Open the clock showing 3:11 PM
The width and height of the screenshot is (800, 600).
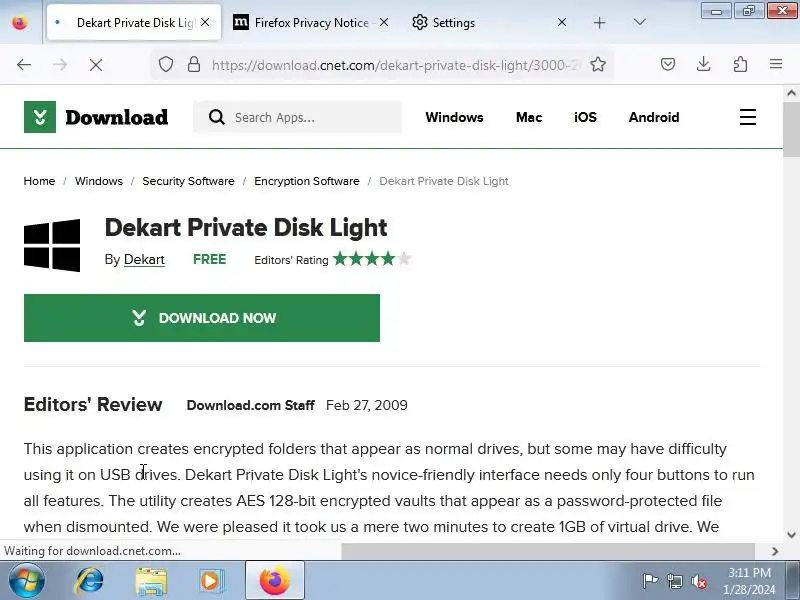point(749,581)
